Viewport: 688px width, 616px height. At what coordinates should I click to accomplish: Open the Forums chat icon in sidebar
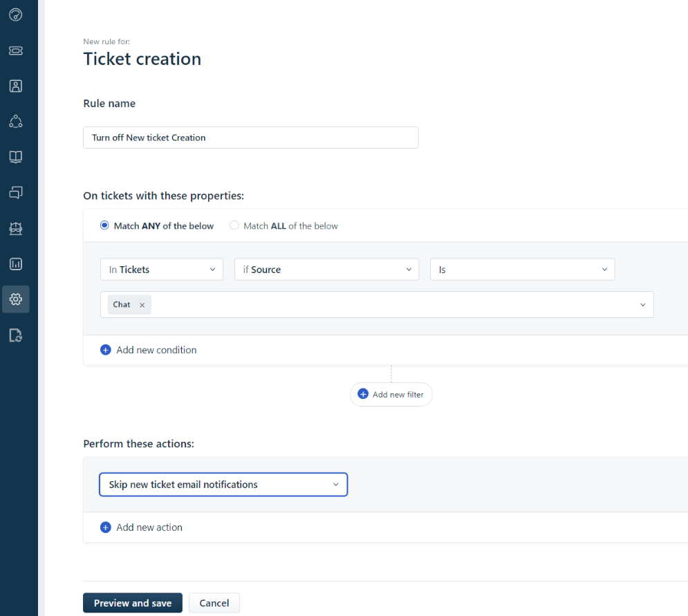pyautogui.click(x=15, y=192)
